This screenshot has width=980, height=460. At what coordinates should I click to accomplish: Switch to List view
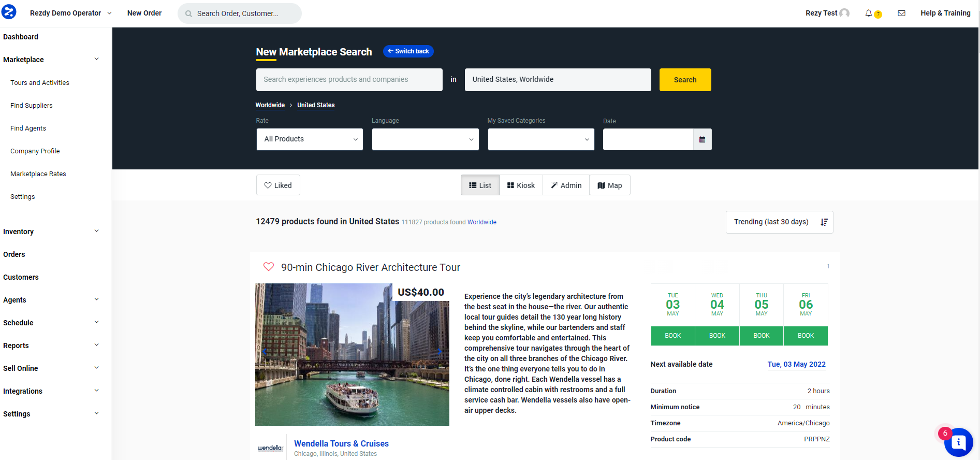coord(480,185)
